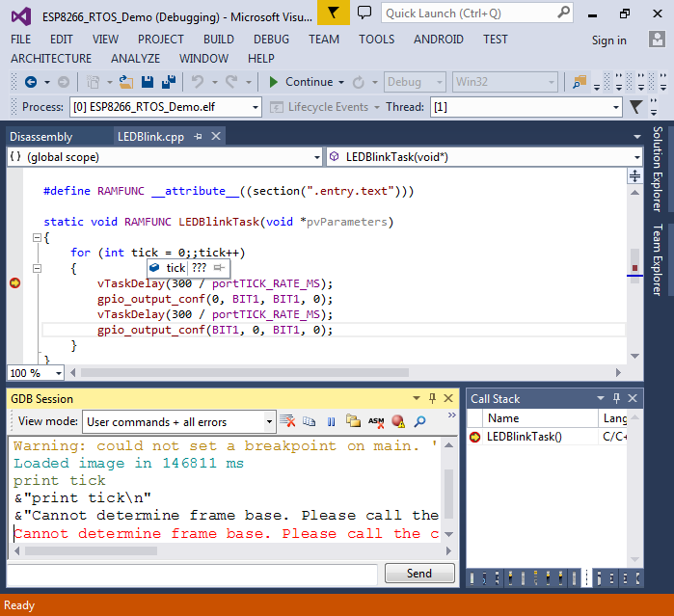Pin the LEDBlink.cpp tab
The height and width of the screenshot is (616, 674).
198,137
